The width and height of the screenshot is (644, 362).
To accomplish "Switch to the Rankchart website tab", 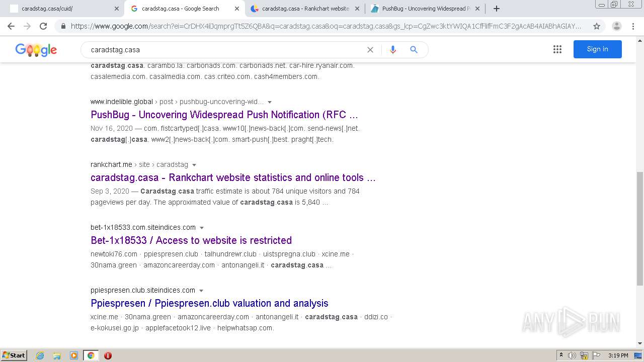I will (304, 9).
